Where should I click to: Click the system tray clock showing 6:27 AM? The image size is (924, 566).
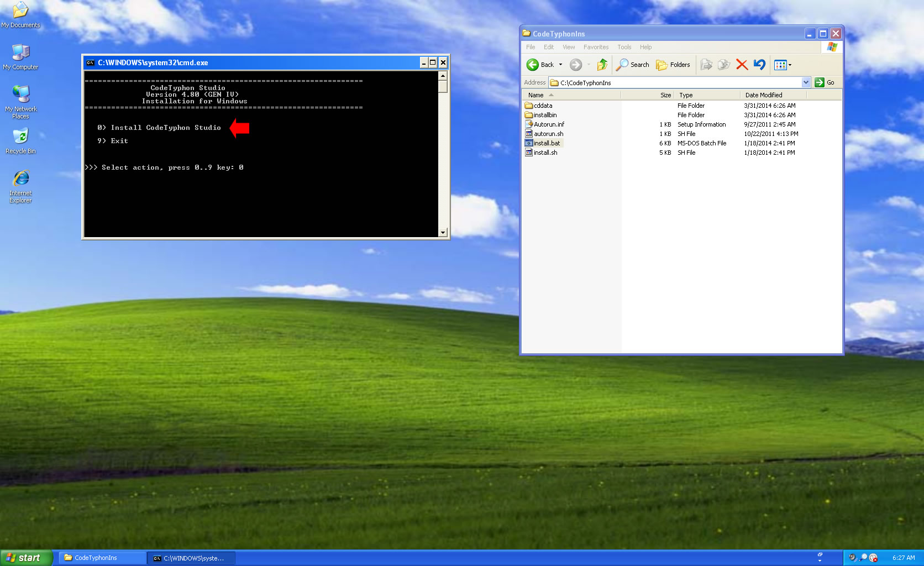[x=904, y=558]
